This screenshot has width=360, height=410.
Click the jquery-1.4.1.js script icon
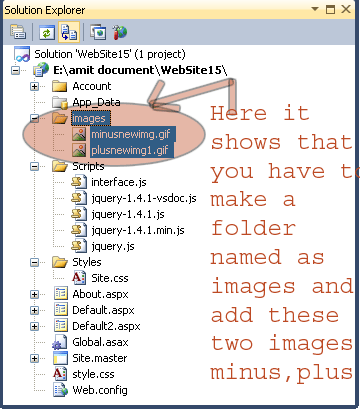pyautogui.click(x=79, y=214)
